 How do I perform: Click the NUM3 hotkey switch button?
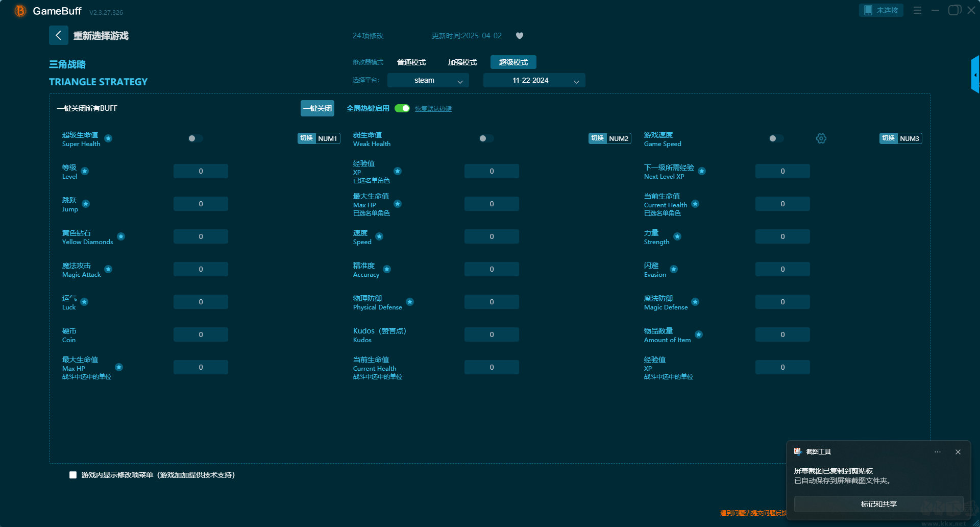901,138
